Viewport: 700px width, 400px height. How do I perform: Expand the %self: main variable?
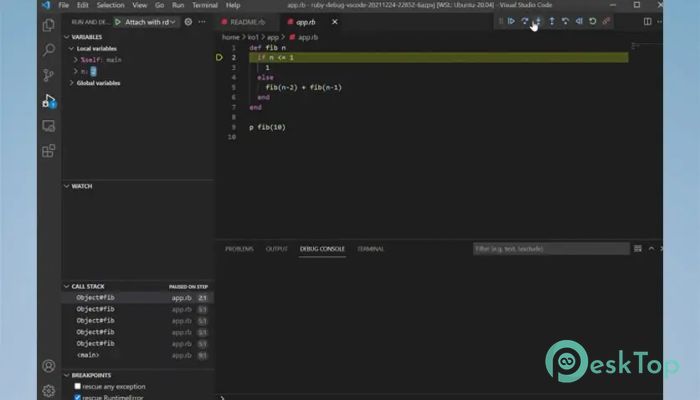(76, 60)
